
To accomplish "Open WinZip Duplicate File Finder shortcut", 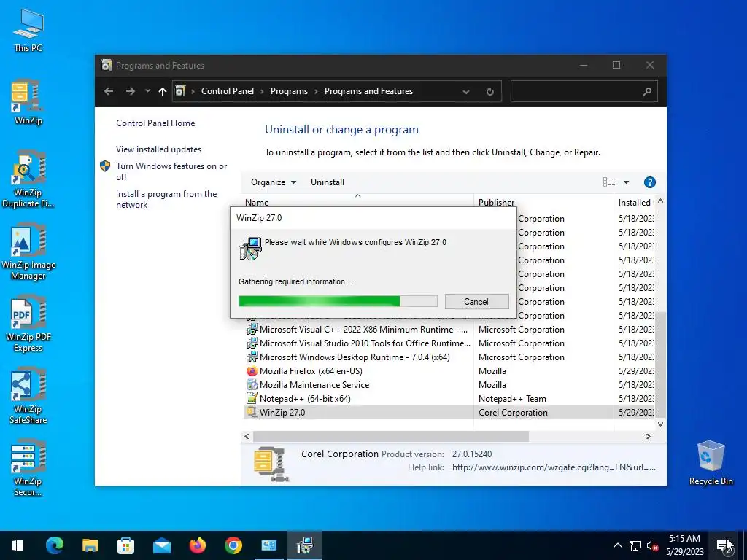I will click(x=28, y=179).
